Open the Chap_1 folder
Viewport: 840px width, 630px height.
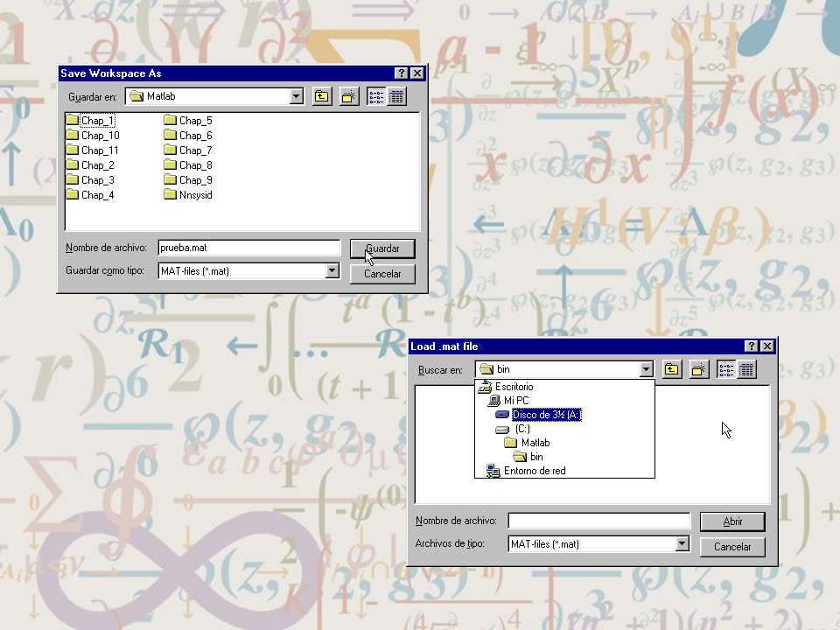point(90,121)
